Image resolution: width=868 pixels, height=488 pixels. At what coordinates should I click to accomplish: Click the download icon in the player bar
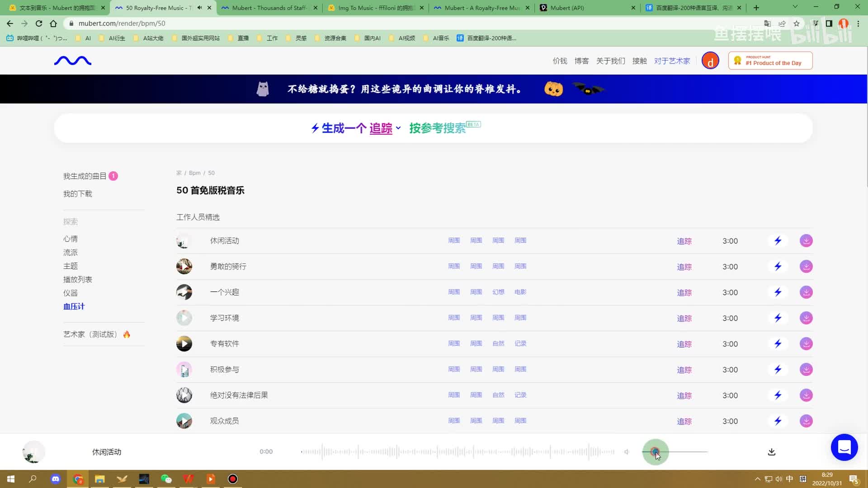[x=772, y=452]
